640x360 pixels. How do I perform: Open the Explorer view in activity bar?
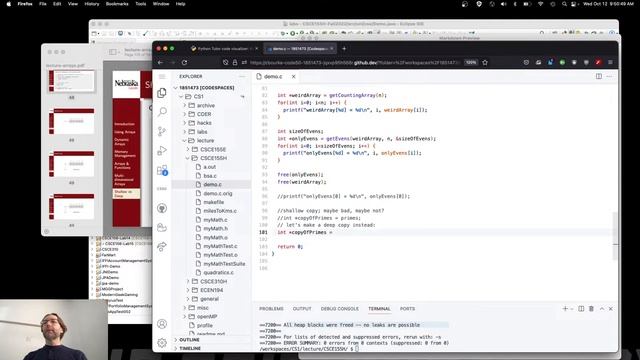(x=162, y=93)
